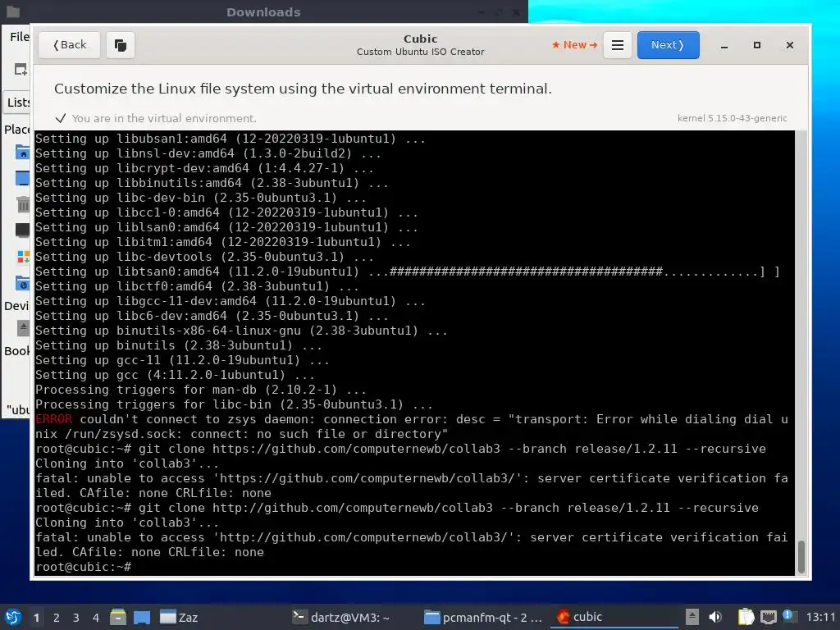Image resolution: width=840 pixels, height=630 pixels.
Task: Open clipboard manager tray icon
Action: click(x=746, y=617)
